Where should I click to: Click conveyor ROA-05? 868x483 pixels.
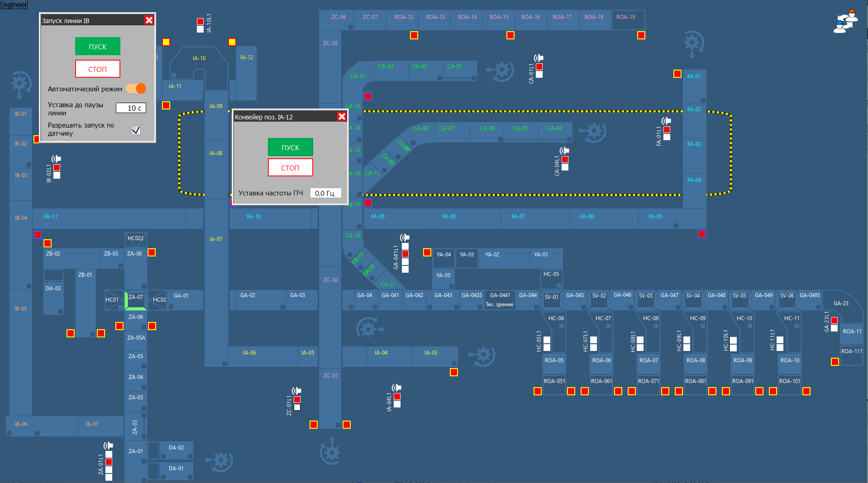554,363
